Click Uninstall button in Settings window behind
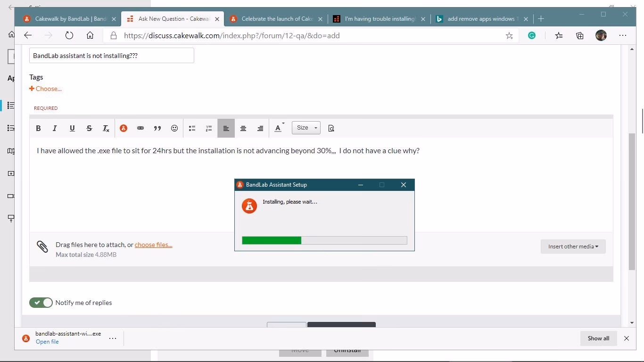The image size is (644, 362). [347, 350]
